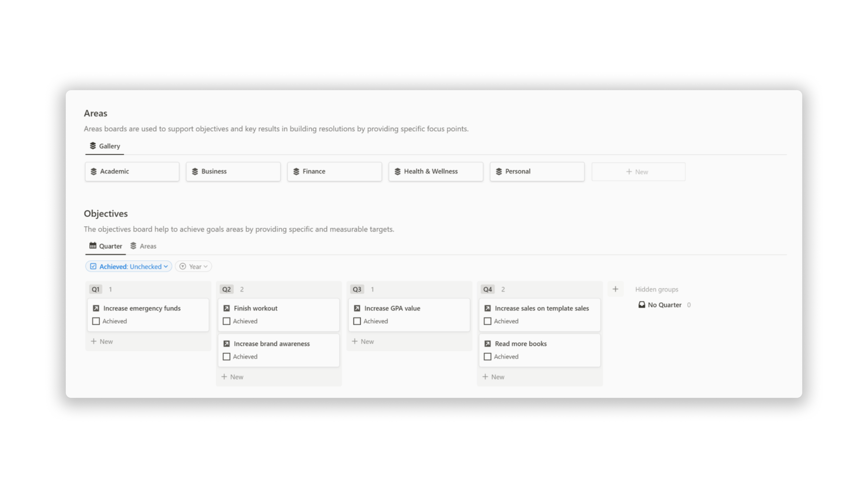Click the stack icon on Health & Wellness card
This screenshot has height=488, width=868.
point(398,171)
